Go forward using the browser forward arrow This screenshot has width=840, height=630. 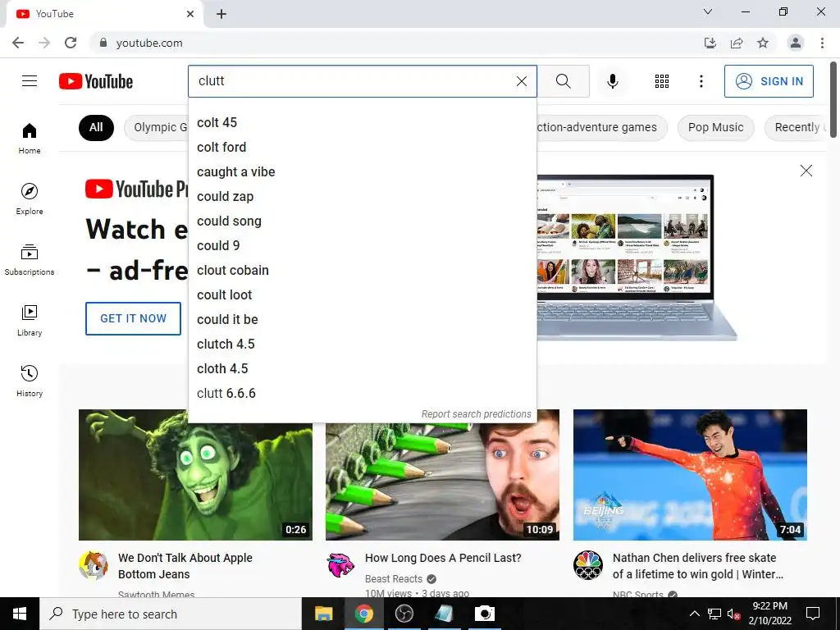point(44,43)
